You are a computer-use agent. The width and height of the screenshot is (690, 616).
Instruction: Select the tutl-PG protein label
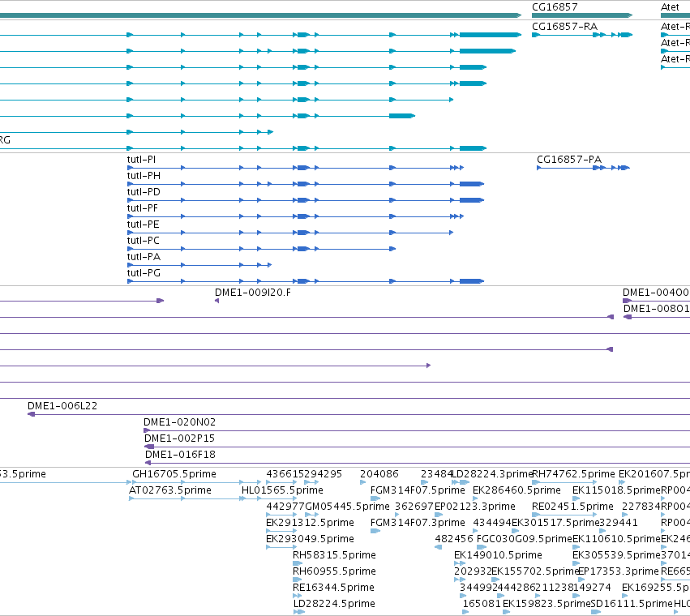coord(144,273)
